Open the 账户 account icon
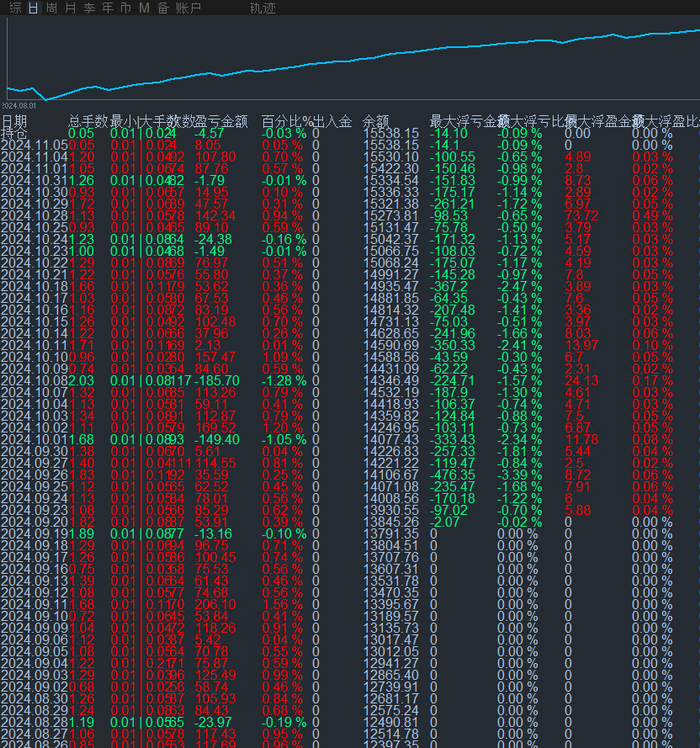700x748 pixels. click(x=190, y=8)
